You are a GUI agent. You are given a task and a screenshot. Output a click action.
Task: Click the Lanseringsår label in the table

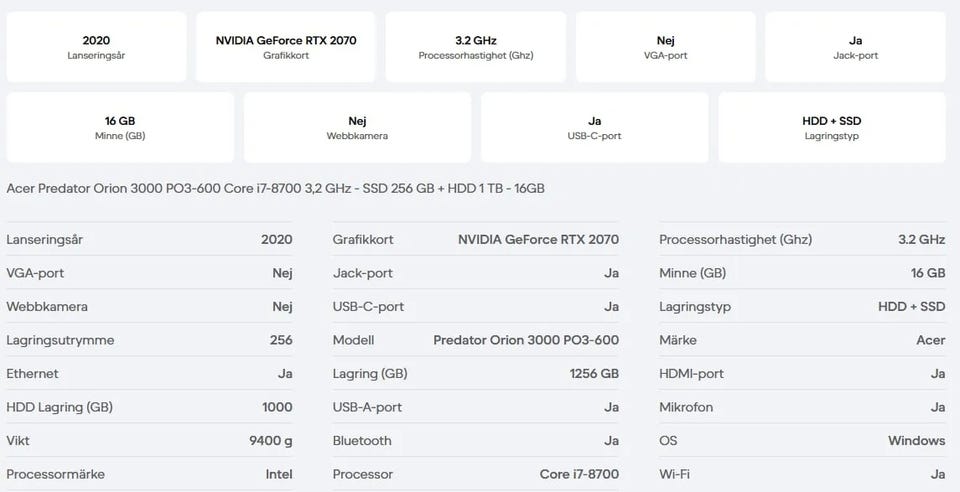(x=45, y=240)
